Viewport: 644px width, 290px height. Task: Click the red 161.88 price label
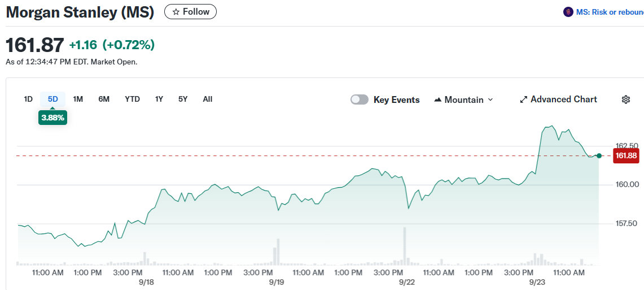(626, 156)
